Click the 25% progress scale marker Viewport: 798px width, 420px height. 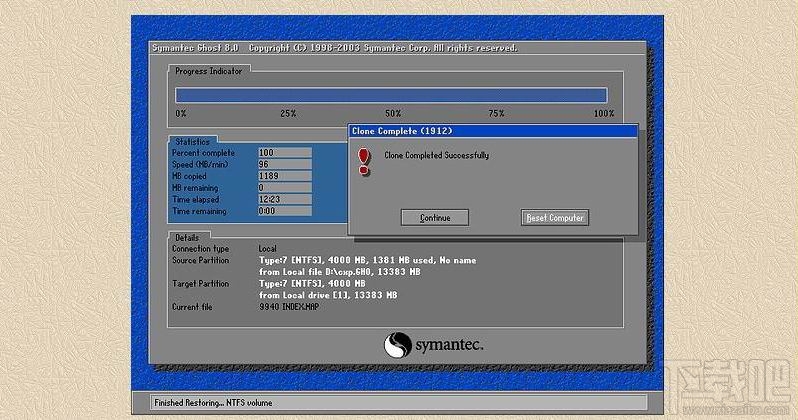288,113
